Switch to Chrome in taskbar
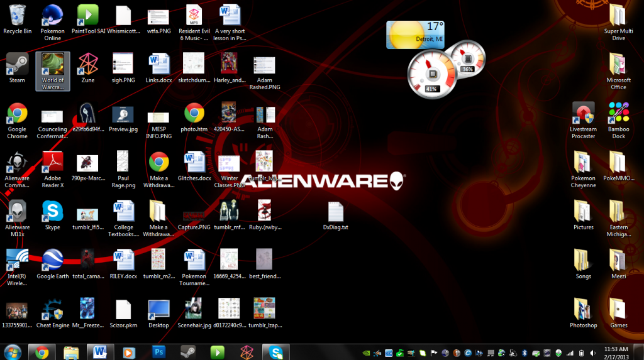644x360 pixels. 42,352
